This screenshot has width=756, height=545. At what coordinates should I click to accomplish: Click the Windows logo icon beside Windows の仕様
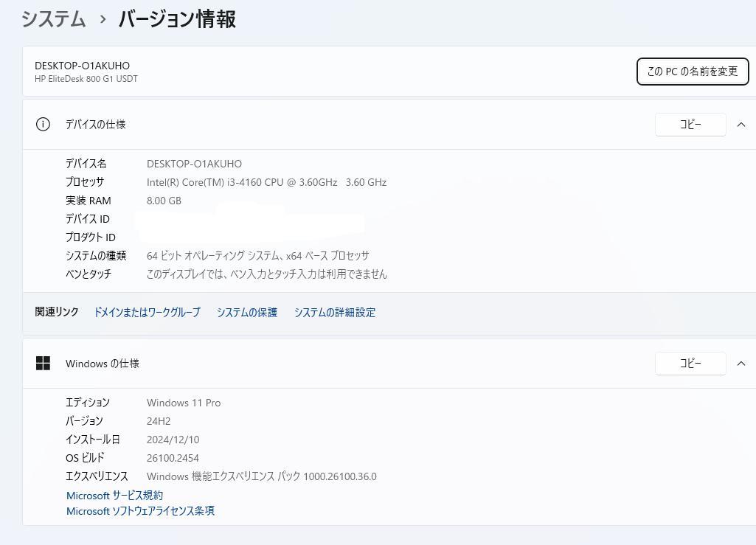(43, 363)
